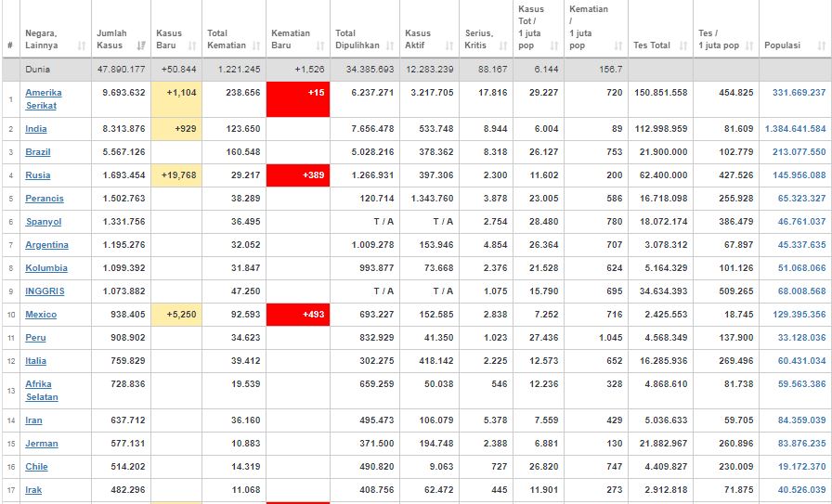The image size is (832, 504).
Task: Open the Kolumbia country link
Action: pyautogui.click(x=46, y=268)
